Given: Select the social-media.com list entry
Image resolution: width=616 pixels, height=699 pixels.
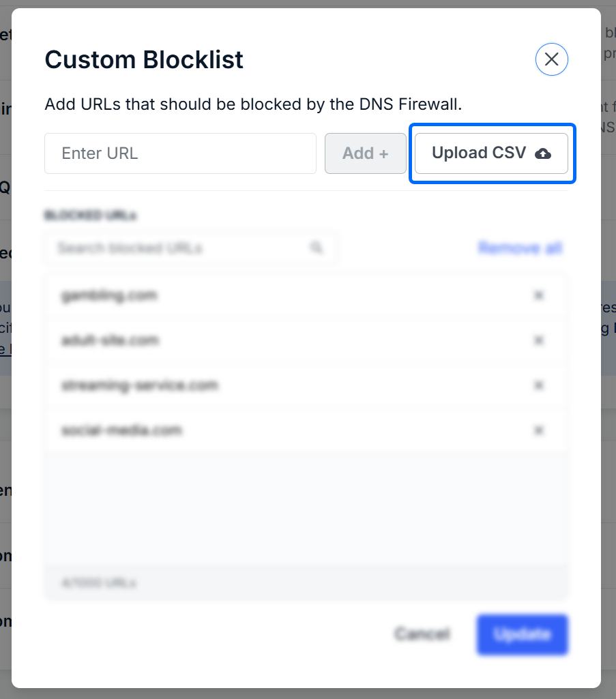Looking at the screenshot, I should click(121, 430).
